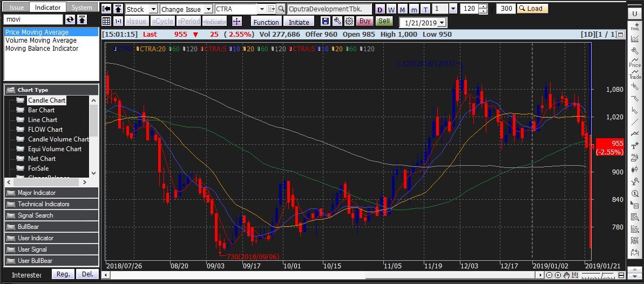Click the Load button
The image size is (644, 284).
tap(532, 9)
